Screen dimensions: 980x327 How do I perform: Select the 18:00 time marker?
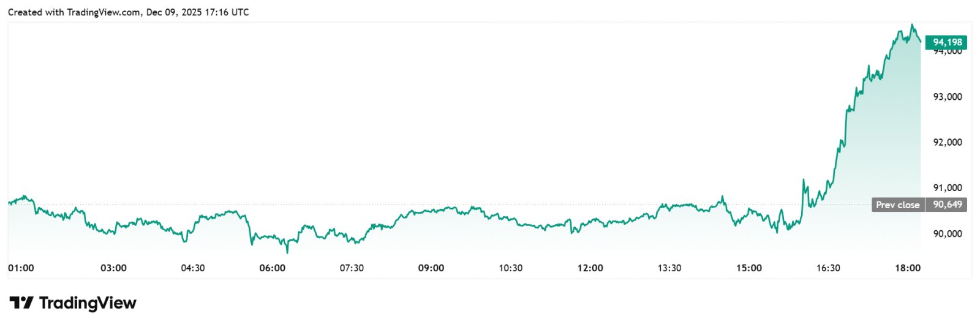click(908, 268)
